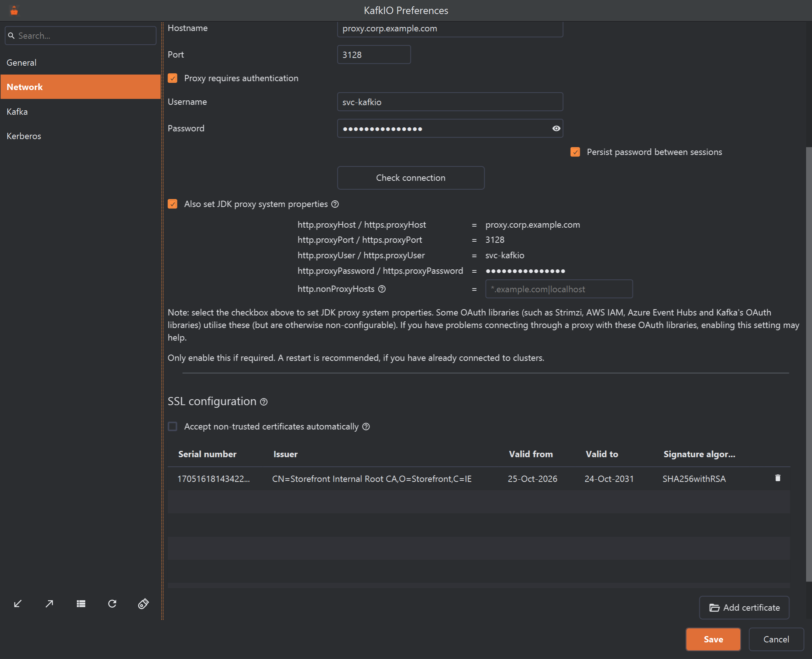
Task: Cancel the preferences dialog
Action: [776, 639]
